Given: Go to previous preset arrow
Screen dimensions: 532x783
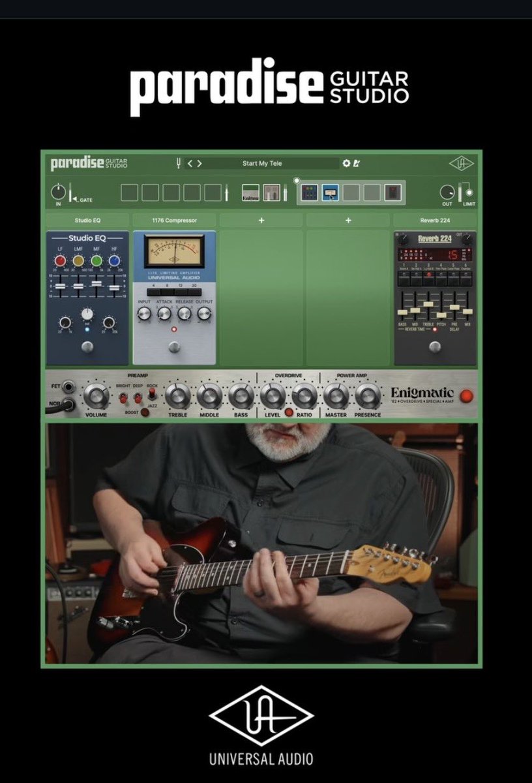Looking at the screenshot, I should point(190,163).
